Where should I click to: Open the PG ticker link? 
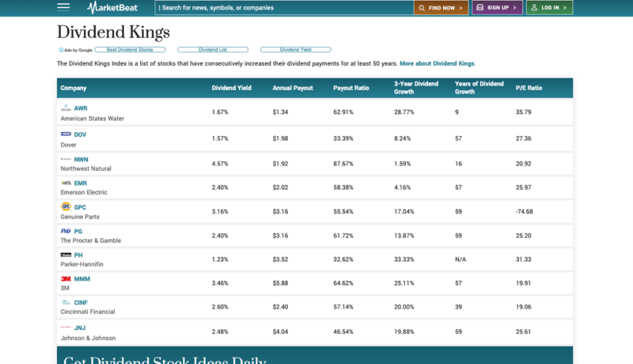click(78, 231)
